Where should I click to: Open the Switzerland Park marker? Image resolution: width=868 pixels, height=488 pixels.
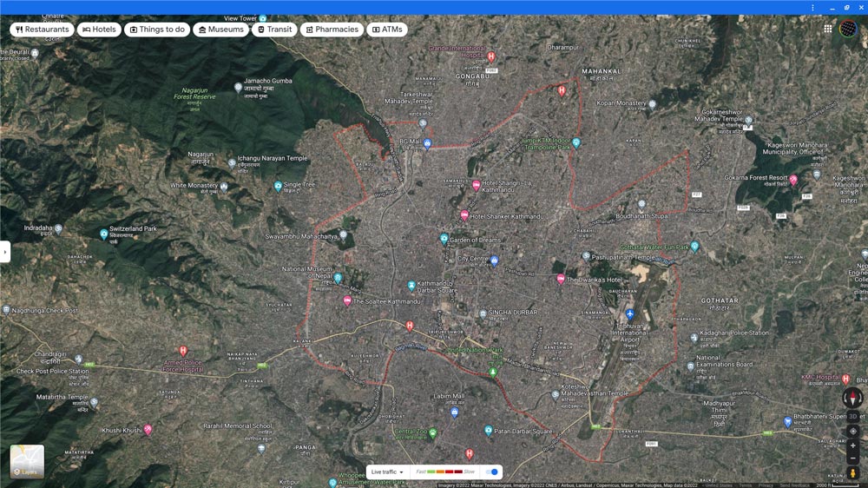(103, 234)
